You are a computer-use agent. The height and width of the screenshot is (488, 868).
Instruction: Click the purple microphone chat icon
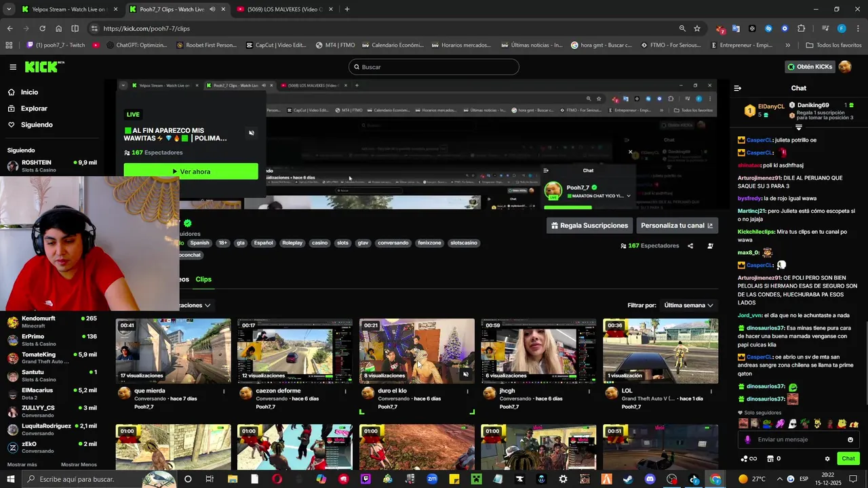748,439
